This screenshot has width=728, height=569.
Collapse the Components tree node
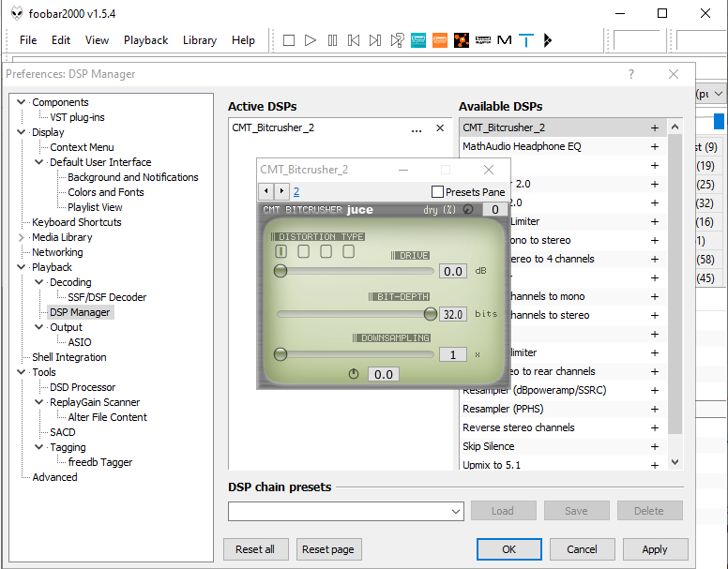tap(21, 102)
